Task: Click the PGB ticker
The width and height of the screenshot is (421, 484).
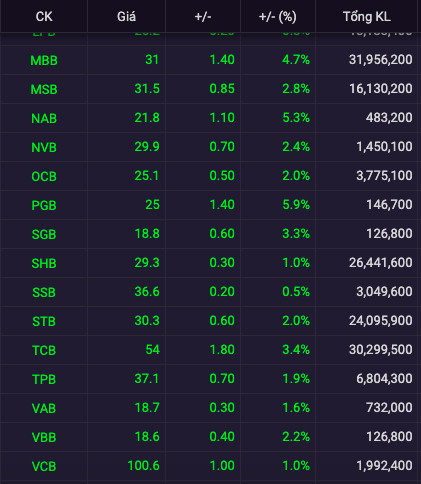Action: tap(44, 205)
